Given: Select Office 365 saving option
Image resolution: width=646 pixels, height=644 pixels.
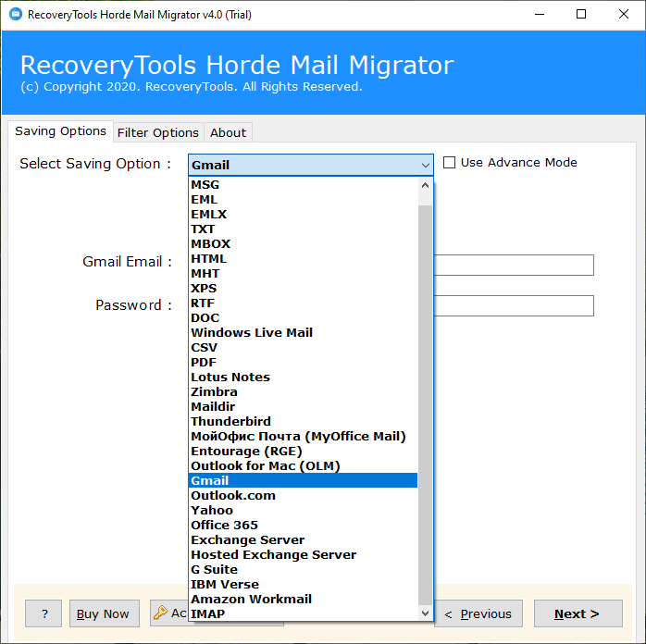Looking at the screenshot, I should (304, 526).
